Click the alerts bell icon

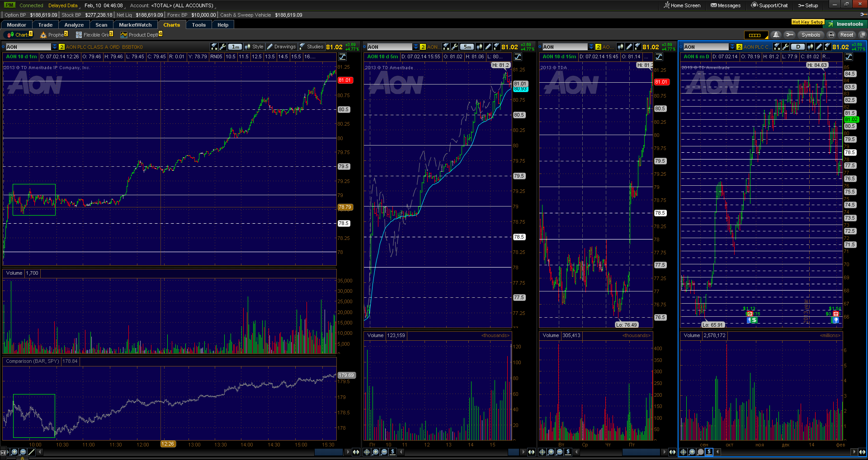click(776, 35)
